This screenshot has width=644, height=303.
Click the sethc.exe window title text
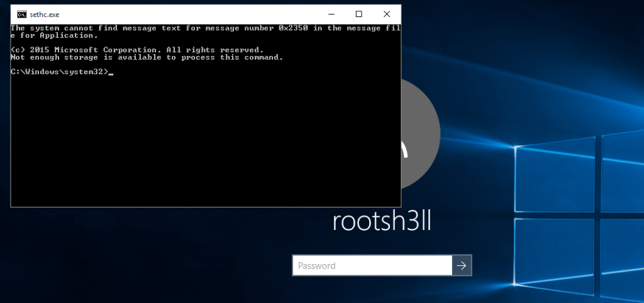click(45, 14)
